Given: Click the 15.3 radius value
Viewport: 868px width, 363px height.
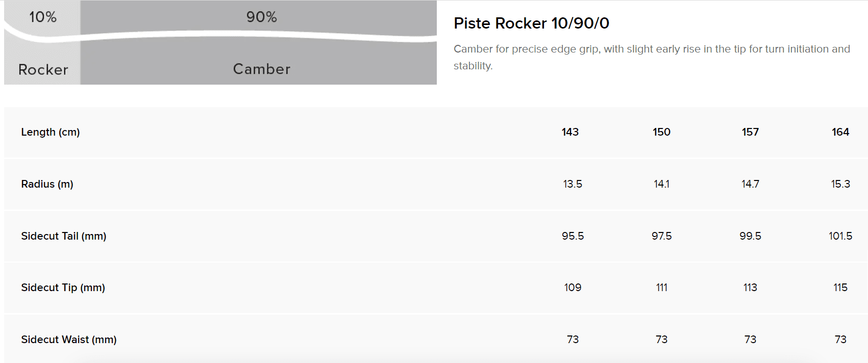Looking at the screenshot, I should (840, 184).
